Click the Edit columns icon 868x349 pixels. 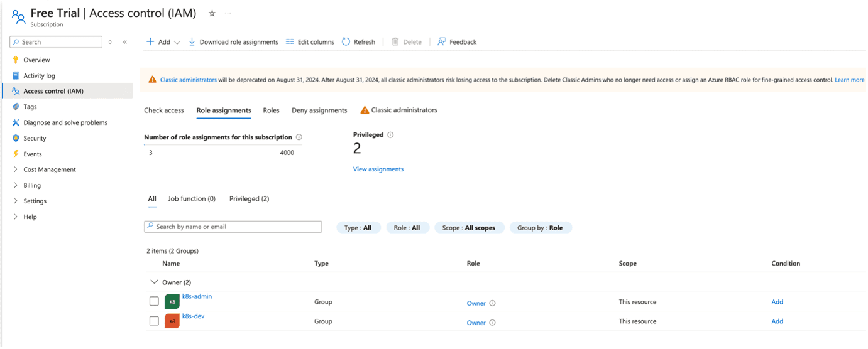tap(290, 41)
